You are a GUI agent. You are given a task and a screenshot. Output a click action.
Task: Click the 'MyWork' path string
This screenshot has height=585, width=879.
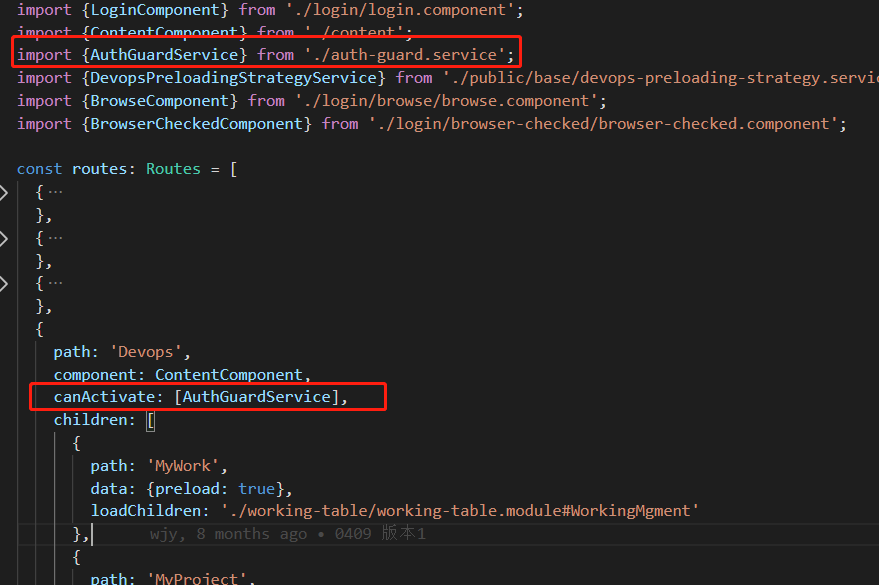click(182, 465)
